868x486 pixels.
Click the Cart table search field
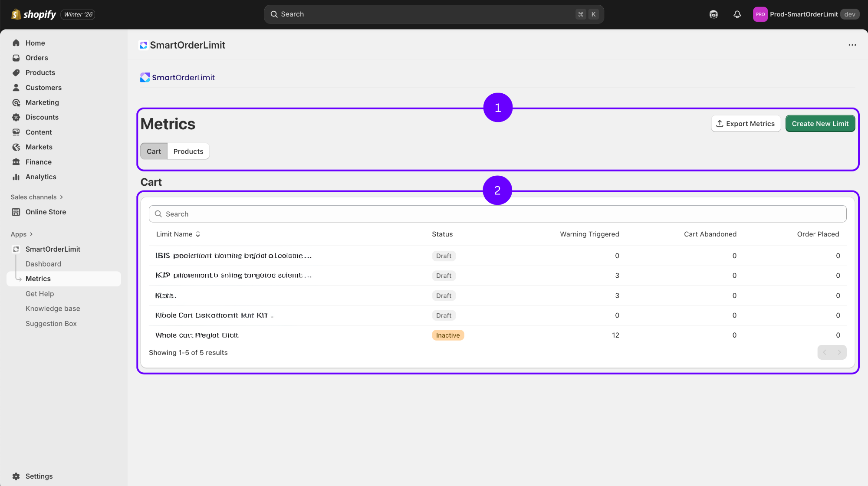click(497, 214)
